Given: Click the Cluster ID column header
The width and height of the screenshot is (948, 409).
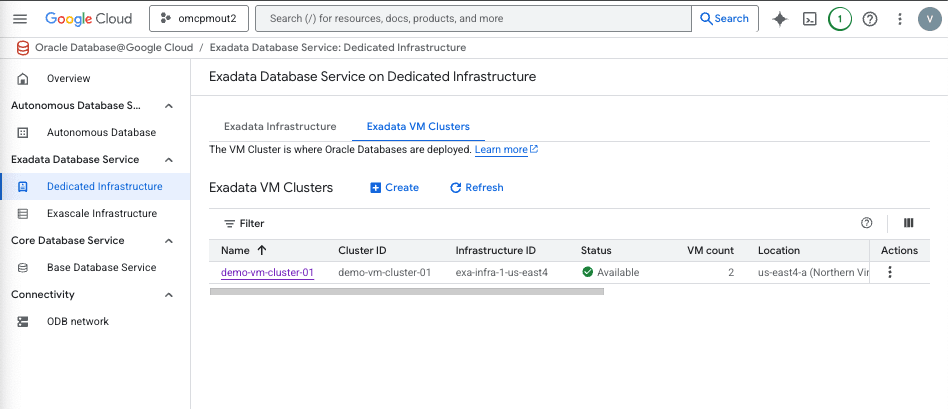Looking at the screenshot, I should pyautogui.click(x=362, y=250).
